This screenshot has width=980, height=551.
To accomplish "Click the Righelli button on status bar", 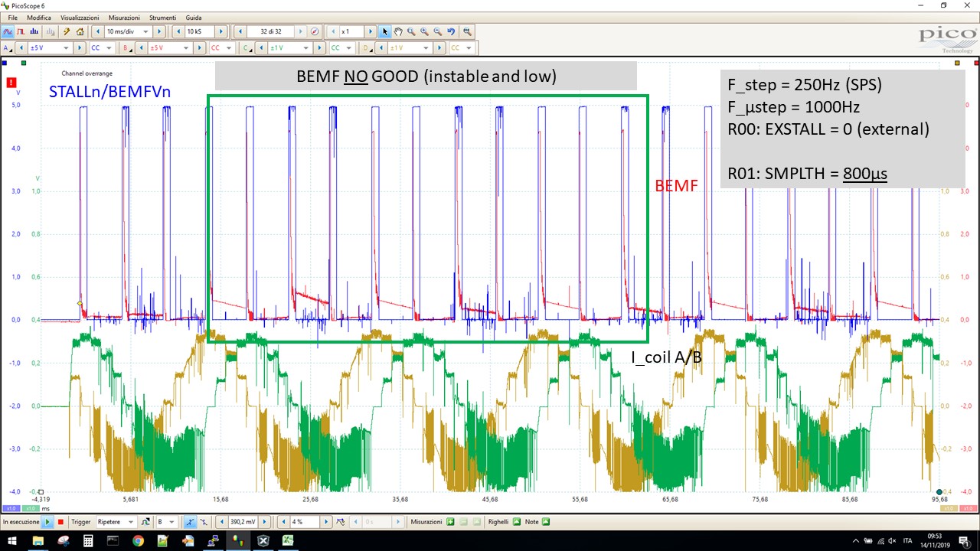I will 498,521.
